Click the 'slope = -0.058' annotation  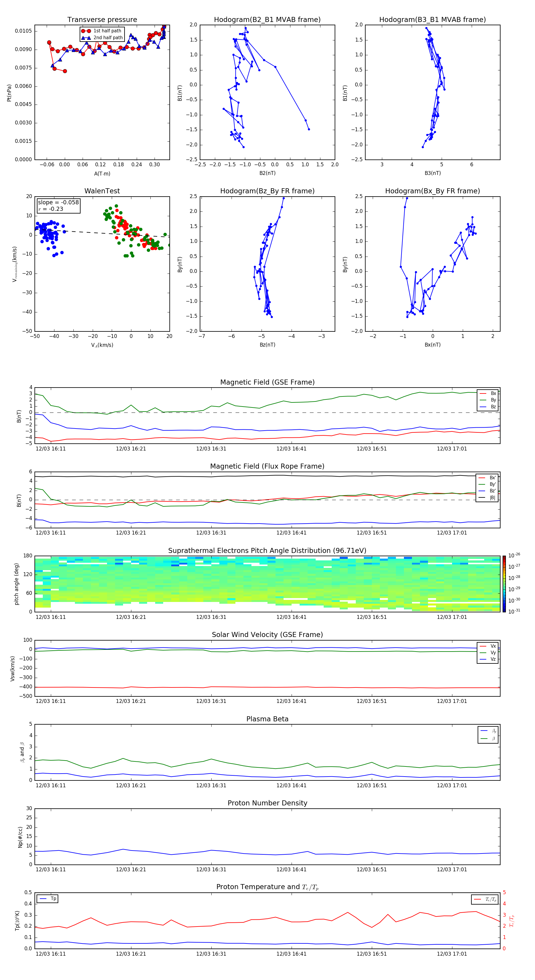[58, 203]
